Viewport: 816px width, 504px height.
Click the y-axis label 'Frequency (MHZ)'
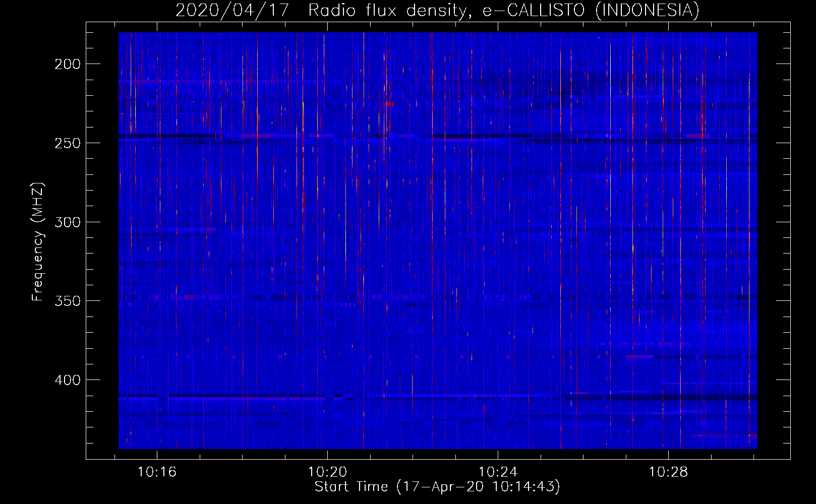[38, 241]
